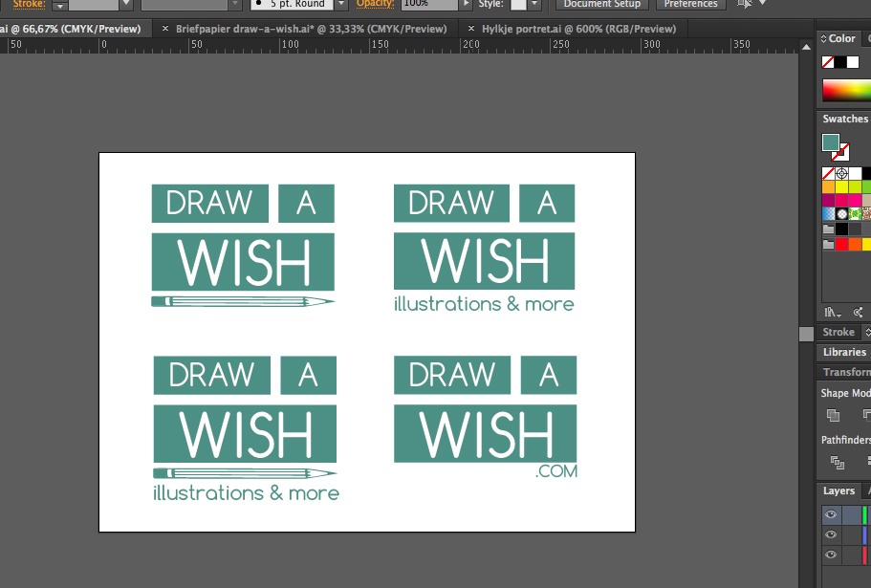Viewport: 871px width, 588px height.
Task: Select the '.COM' text on the artboard
Action: click(556, 471)
